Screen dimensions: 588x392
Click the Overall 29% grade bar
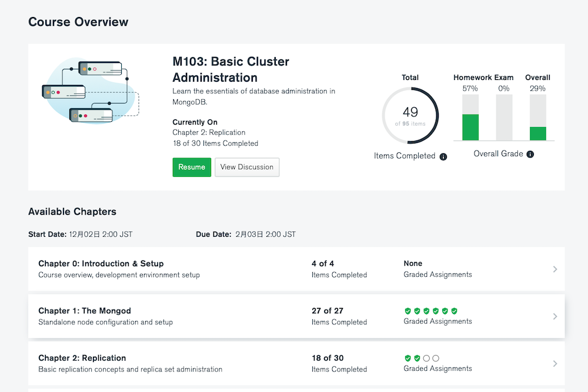(x=538, y=118)
